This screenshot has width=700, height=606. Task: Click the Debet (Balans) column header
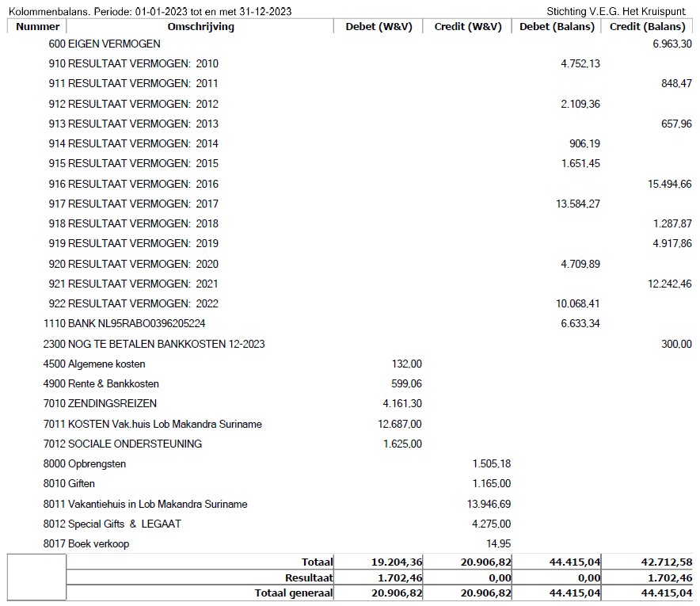pos(557,26)
